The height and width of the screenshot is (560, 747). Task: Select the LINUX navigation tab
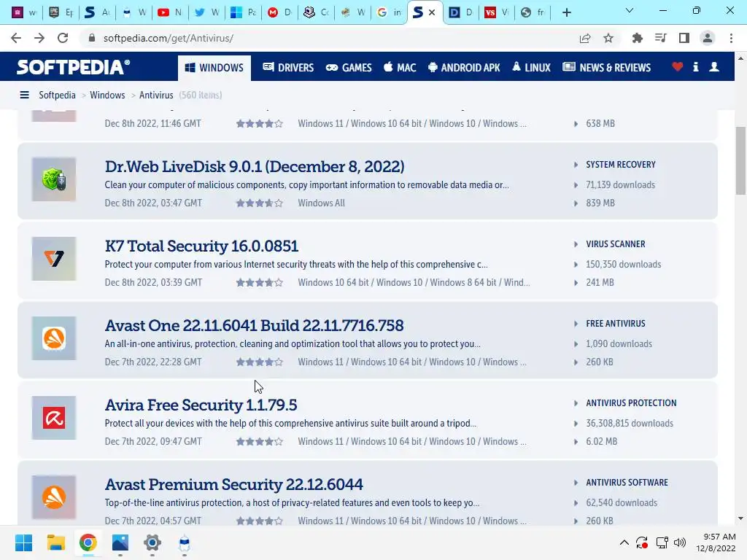[x=531, y=68]
